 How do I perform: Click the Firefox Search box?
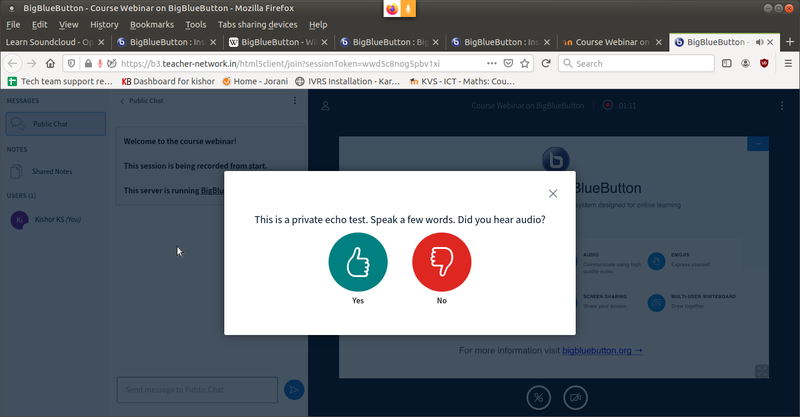(636, 63)
